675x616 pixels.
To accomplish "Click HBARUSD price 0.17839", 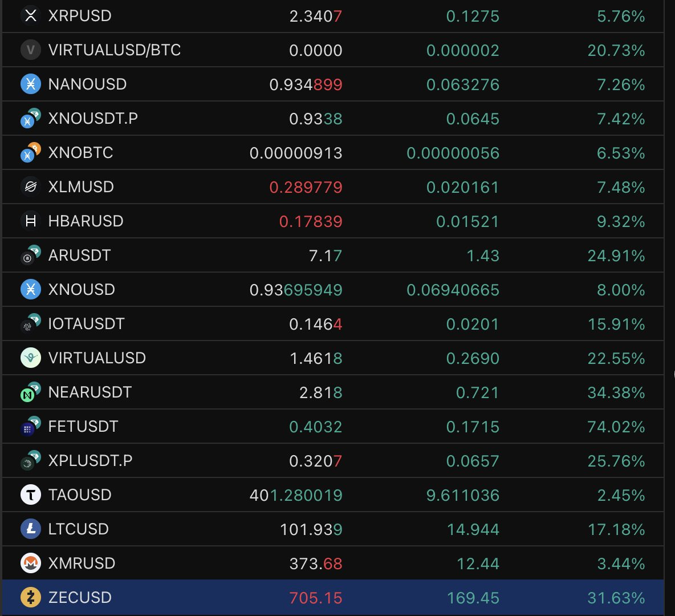I will (x=310, y=221).
